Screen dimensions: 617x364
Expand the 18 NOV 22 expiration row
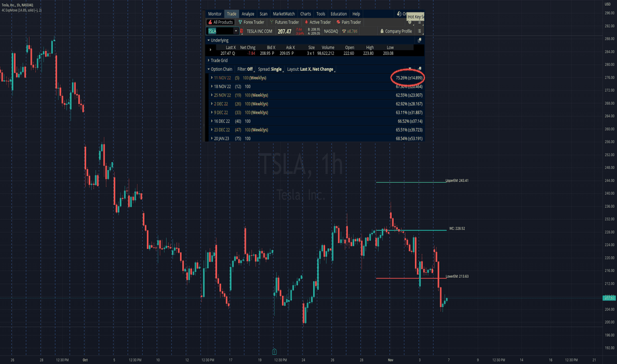tap(212, 87)
